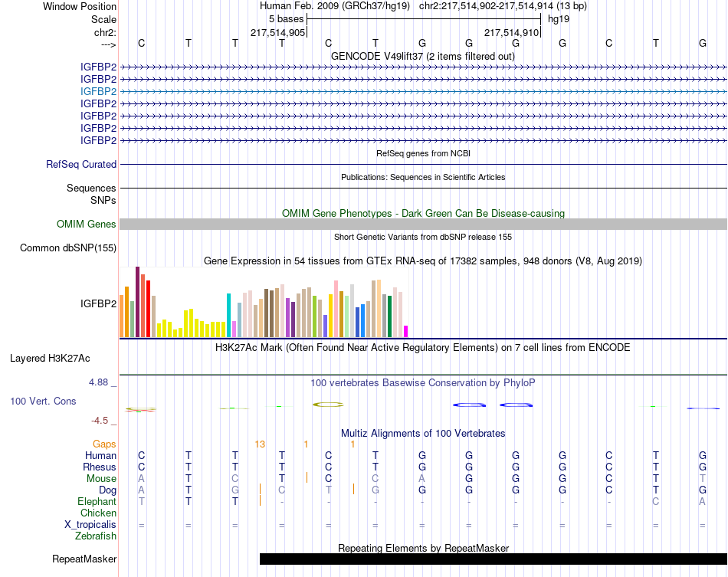Click "Multiz Alignments of 100 Vertebrates" title
The width and height of the screenshot is (728, 577).
coord(423,434)
